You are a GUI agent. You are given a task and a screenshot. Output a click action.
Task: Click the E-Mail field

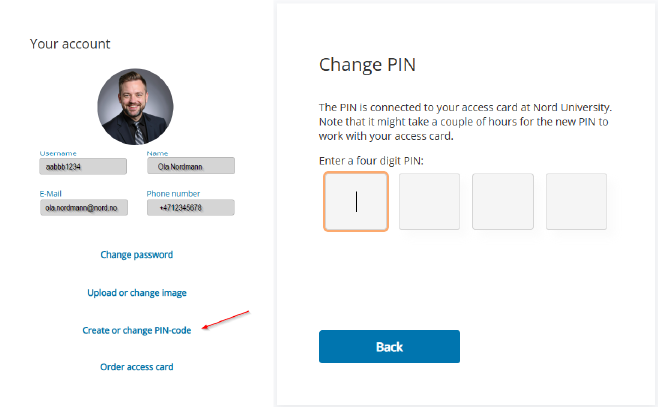[x=82, y=208]
